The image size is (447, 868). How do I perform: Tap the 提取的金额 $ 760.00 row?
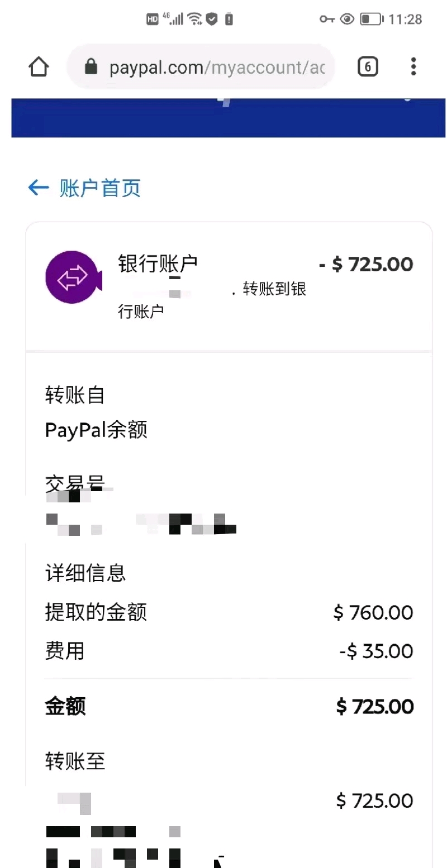(x=229, y=612)
